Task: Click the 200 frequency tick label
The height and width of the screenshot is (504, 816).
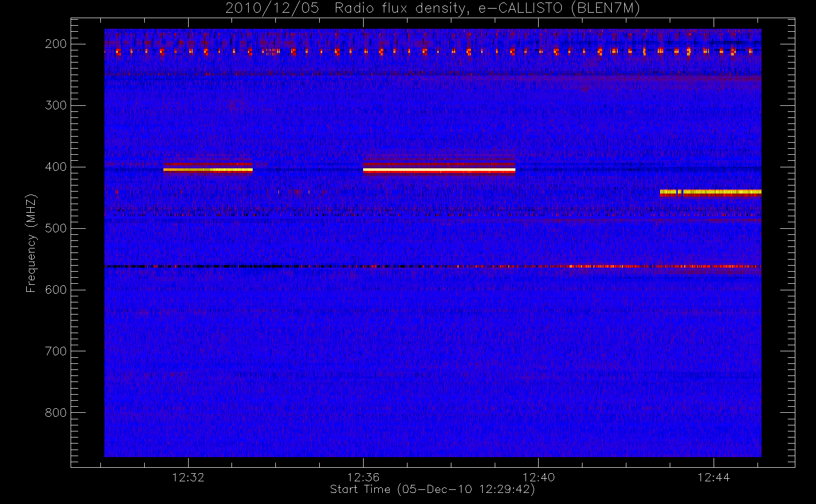Action: tap(56, 44)
